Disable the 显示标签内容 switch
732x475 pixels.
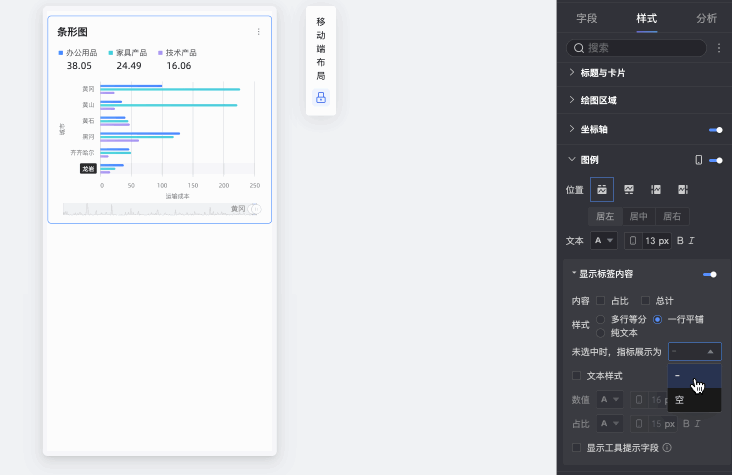tap(710, 274)
